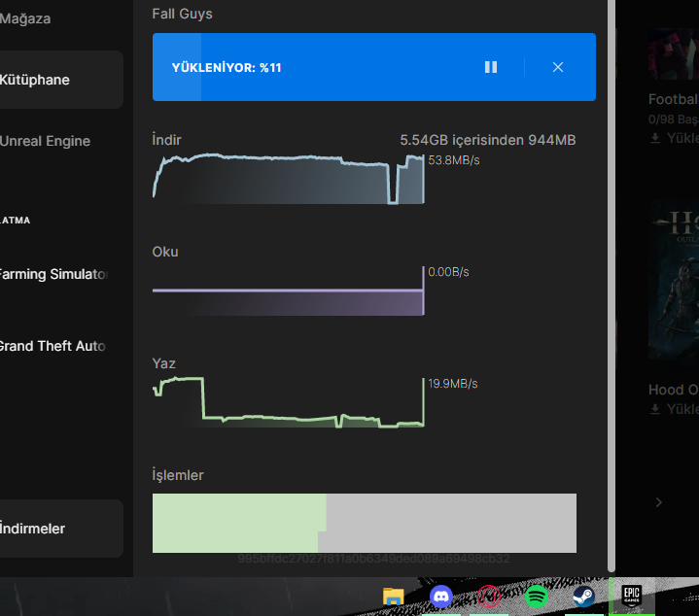Open File Explorer from taskbar
699x616 pixels.
[x=393, y=597]
